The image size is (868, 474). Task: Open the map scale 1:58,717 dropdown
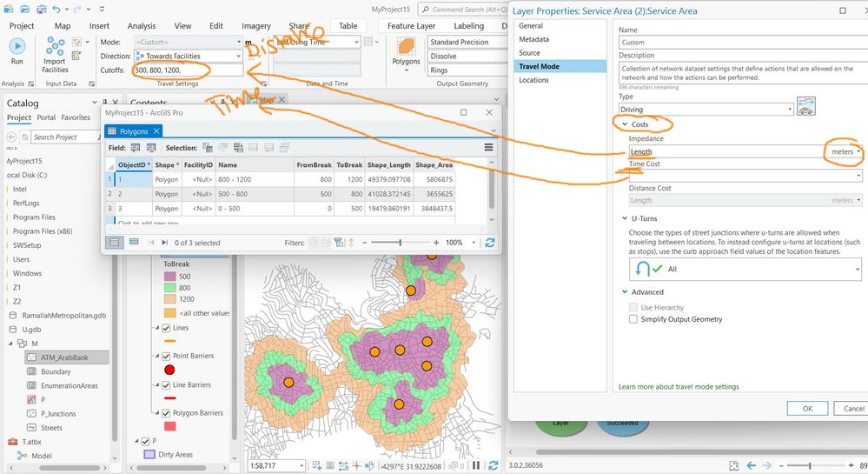pyautogui.click(x=301, y=465)
